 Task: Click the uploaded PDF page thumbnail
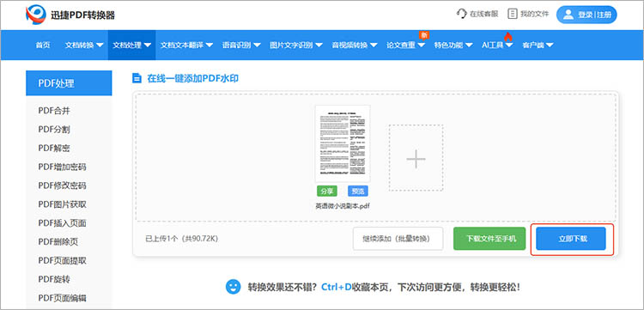click(x=343, y=143)
